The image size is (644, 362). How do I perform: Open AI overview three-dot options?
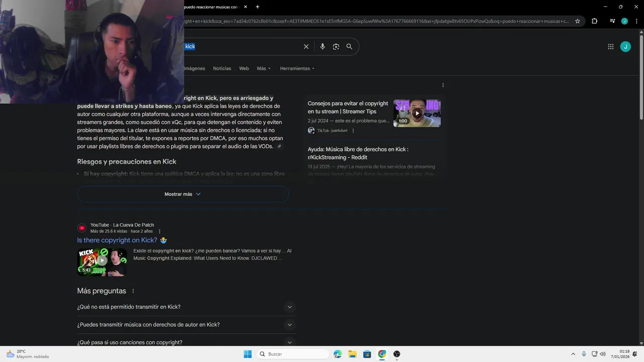click(x=443, y=85)
